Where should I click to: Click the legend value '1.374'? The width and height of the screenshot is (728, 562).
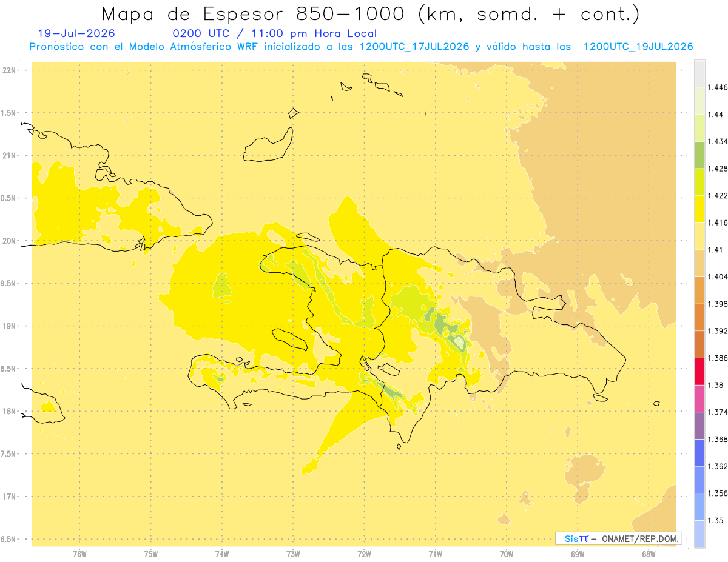point(718,412)
